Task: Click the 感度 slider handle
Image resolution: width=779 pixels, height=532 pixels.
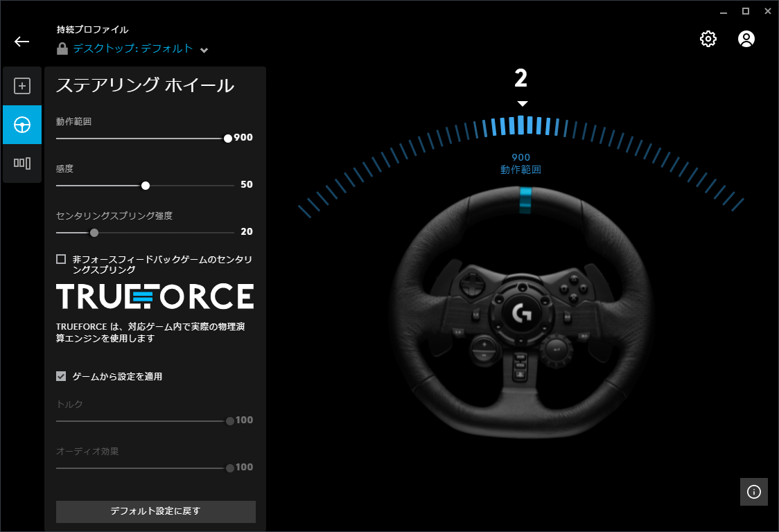Action: pyautogui.click(x=145, y=186)
